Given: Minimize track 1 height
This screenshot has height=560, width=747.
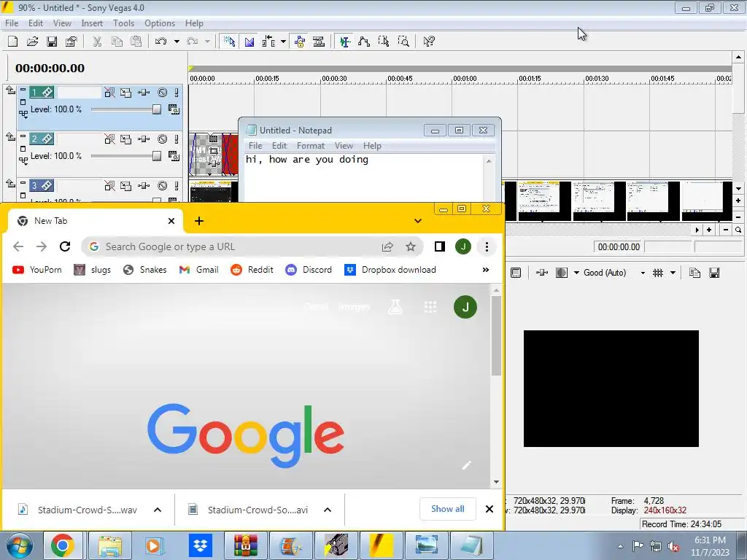Looking at the screenshot, I should click(x=23, y=89).
